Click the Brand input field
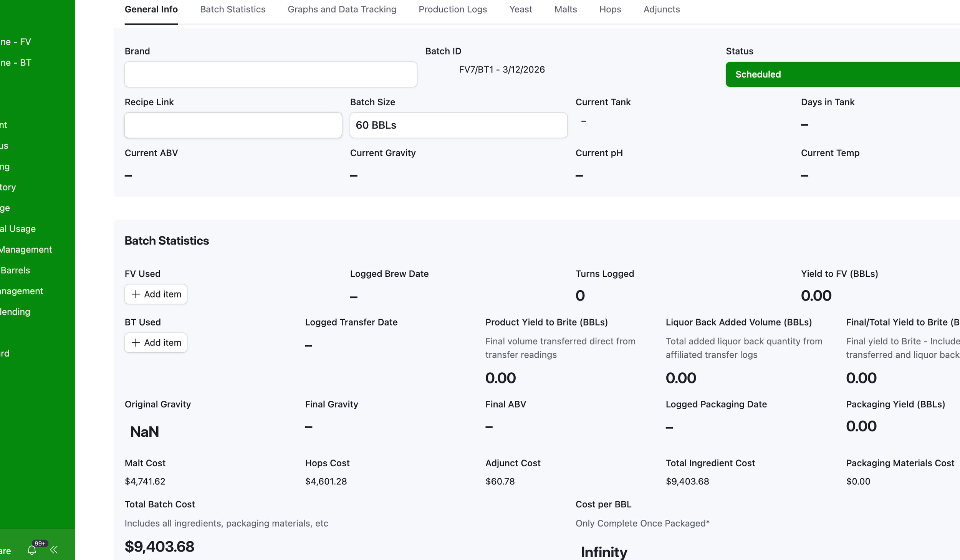This screenshot has width=960, height=560. pos(270,74)
